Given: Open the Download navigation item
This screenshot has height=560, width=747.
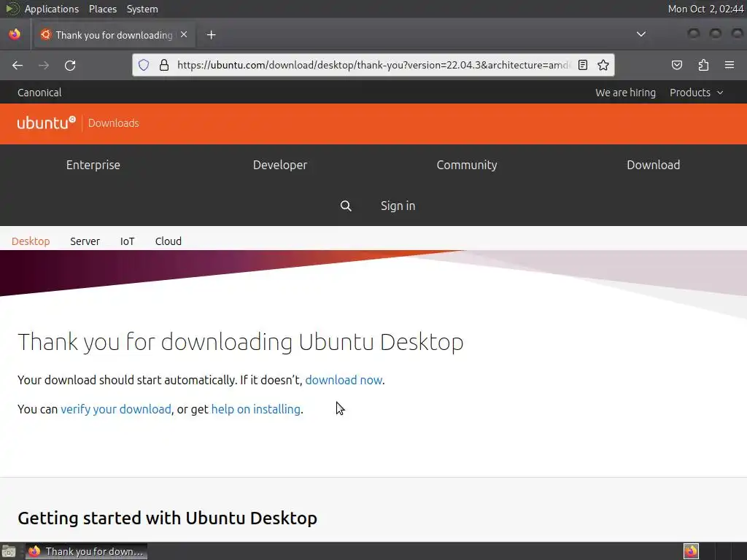Looking at the screenshot, I should pyautogui.click(x=653, y=165).
